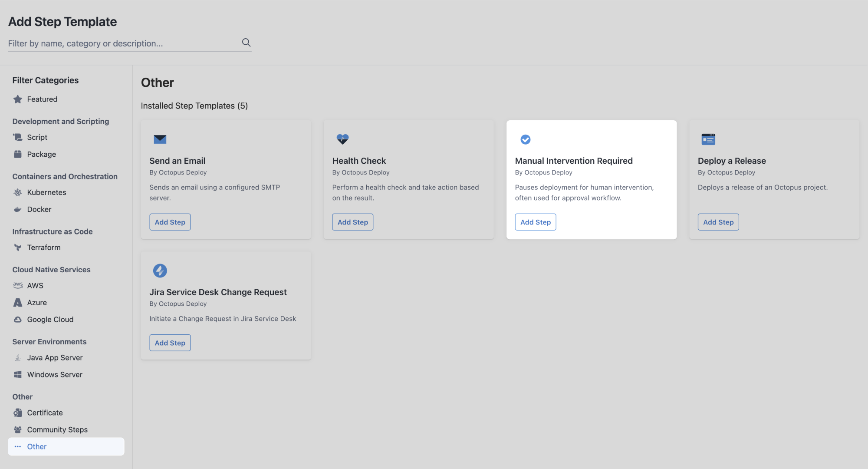Click the Add Step Template page title
The width and height of the screenshot is (868, 469).
click(62, 21)
